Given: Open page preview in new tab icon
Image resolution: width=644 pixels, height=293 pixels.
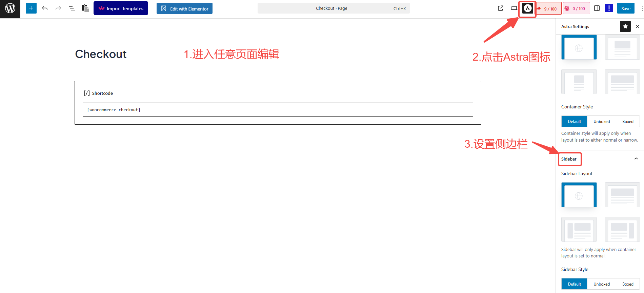Looking at the screenshot, I should (501, 8).
